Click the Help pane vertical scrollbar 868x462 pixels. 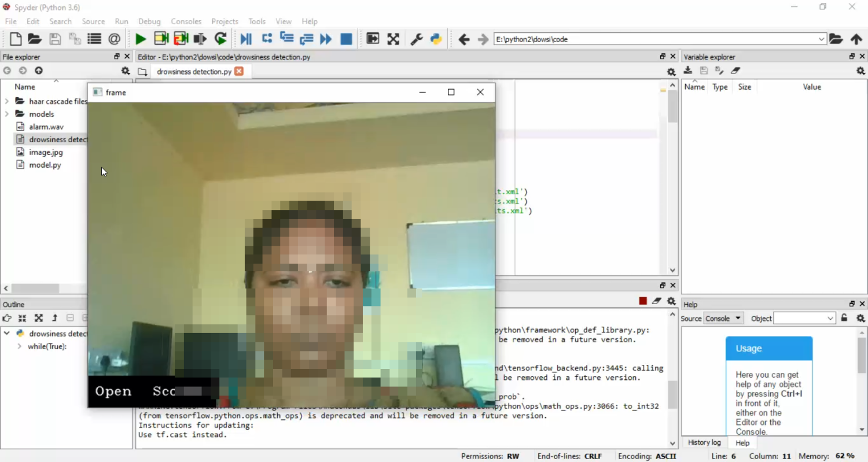click(x=862, y=357)
